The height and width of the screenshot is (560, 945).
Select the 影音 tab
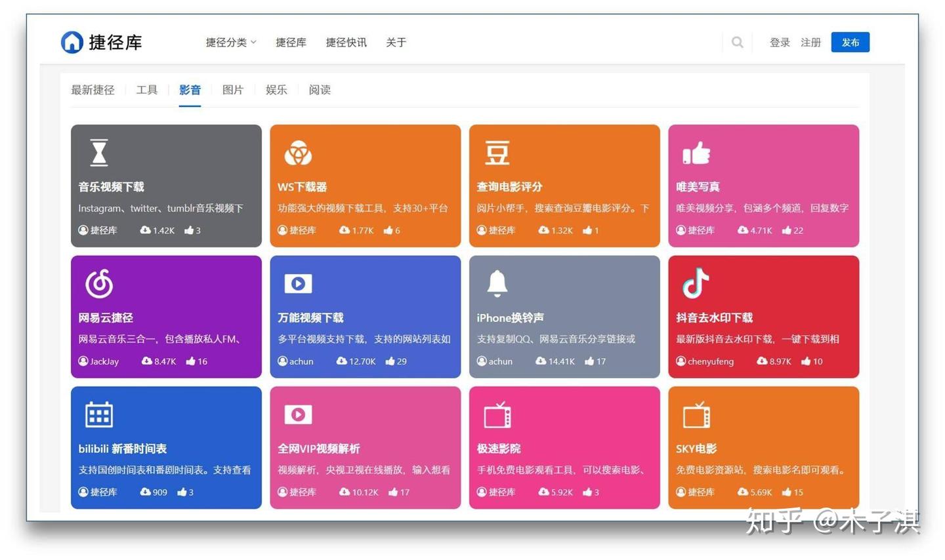click(190, 90)
